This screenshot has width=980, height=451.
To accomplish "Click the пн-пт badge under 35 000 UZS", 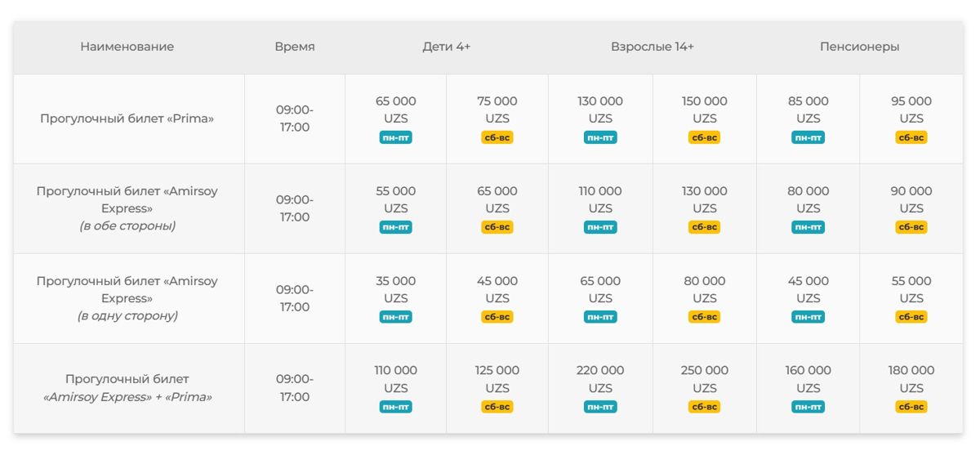I will point(395,317).
